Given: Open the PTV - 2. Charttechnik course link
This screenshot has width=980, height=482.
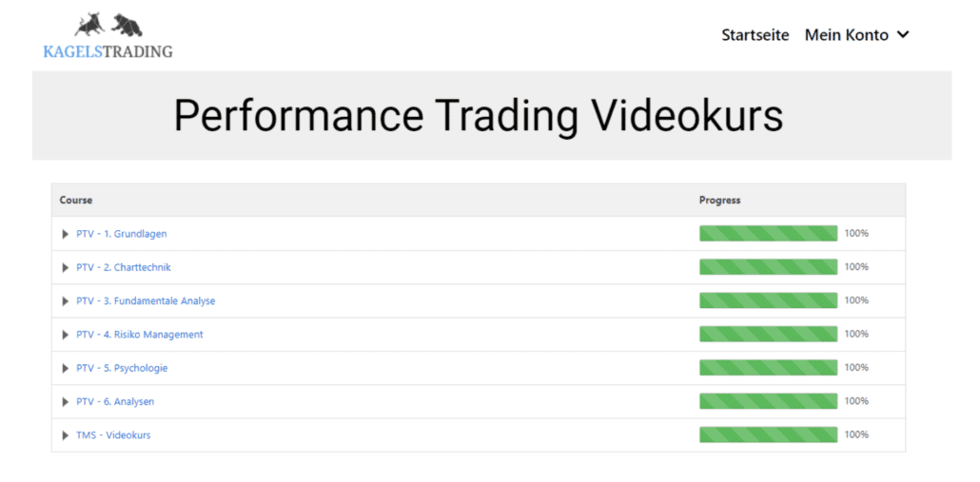Looking at the screenshot, I should (123, 267).
